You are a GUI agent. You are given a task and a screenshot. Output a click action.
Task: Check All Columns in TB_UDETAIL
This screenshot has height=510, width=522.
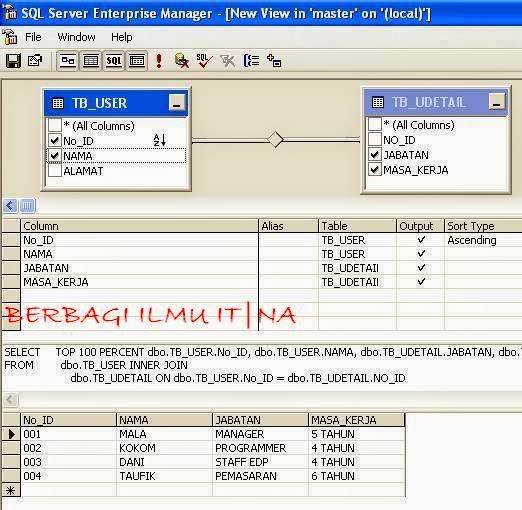pyautogui.click(x=375, y=124)
